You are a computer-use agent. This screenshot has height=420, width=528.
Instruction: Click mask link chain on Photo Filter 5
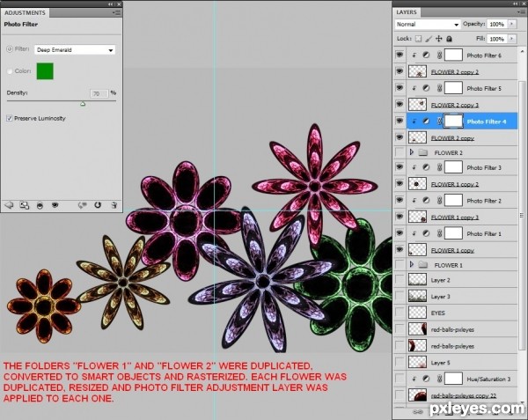439,88
